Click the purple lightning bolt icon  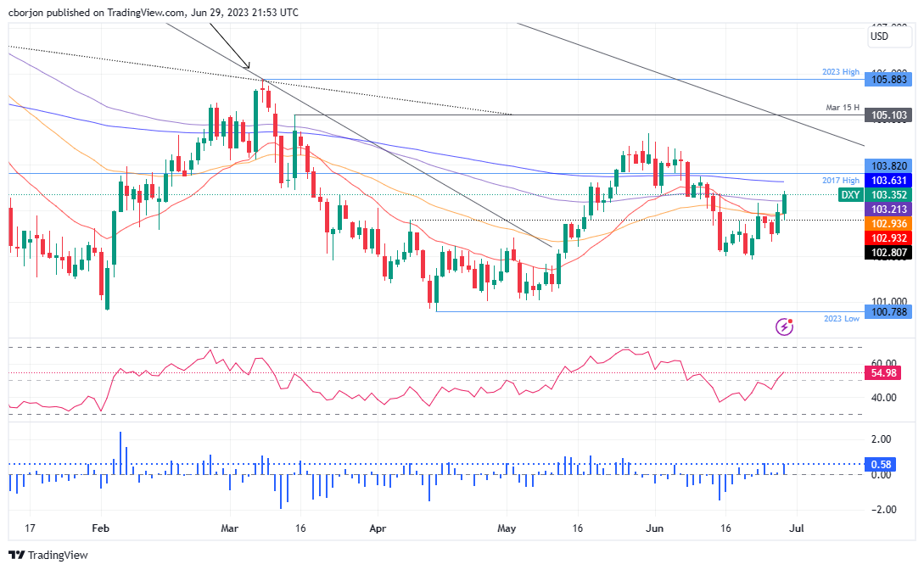tap(785, 326)
